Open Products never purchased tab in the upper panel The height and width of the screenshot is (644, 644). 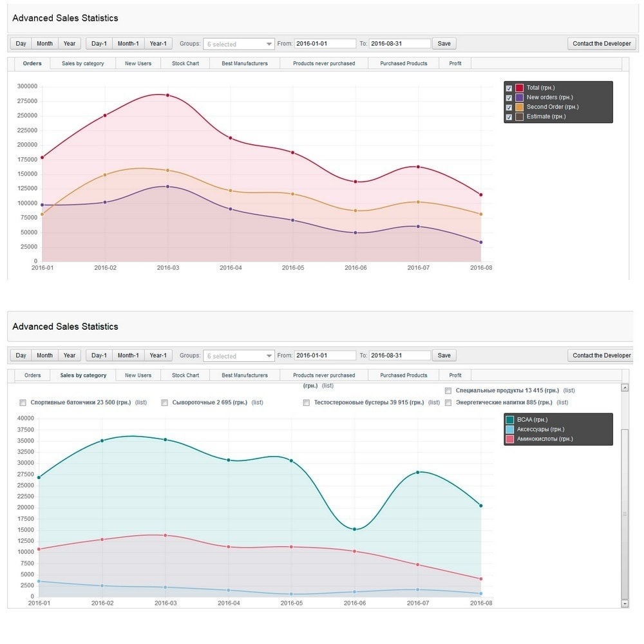tap(324, 63)
